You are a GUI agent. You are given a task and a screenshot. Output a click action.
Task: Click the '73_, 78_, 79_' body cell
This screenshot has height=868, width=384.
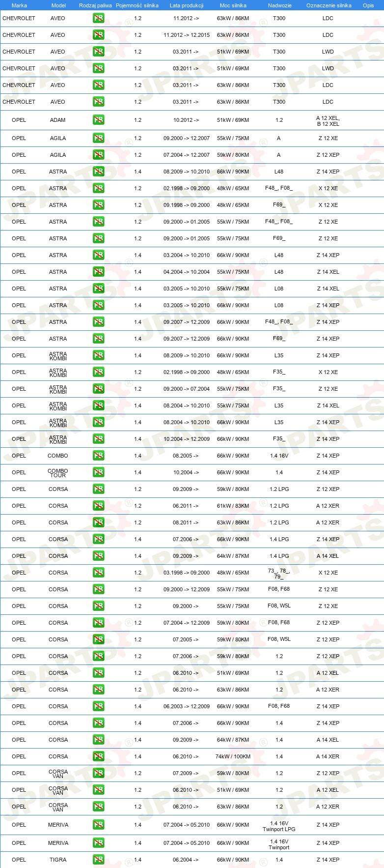click(279, 574)
